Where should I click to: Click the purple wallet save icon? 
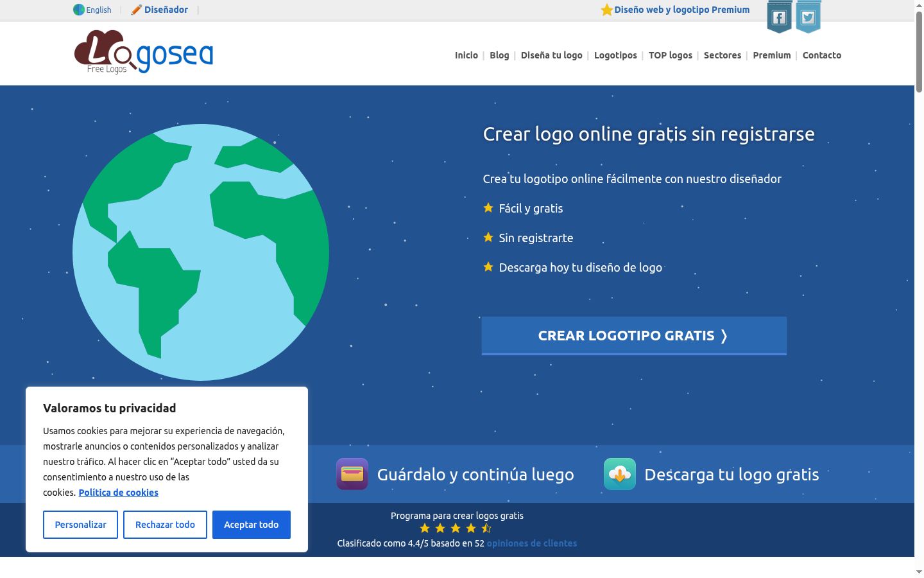pos(352,474)
